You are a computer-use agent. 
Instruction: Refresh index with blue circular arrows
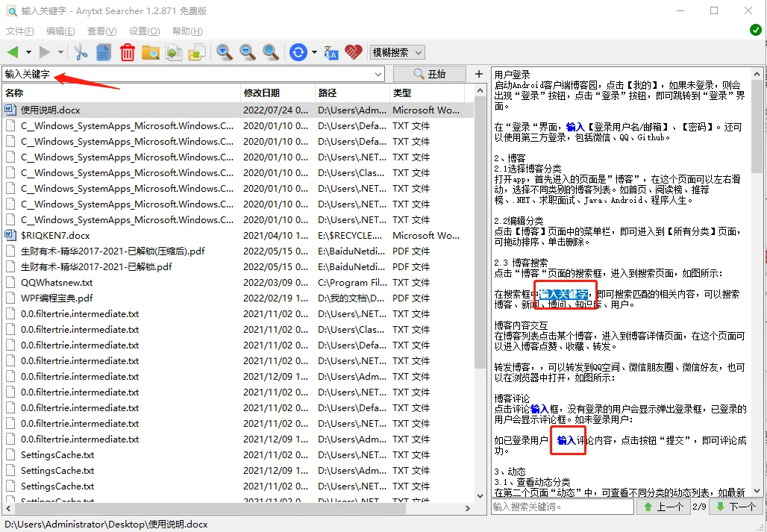pos(298,51)
